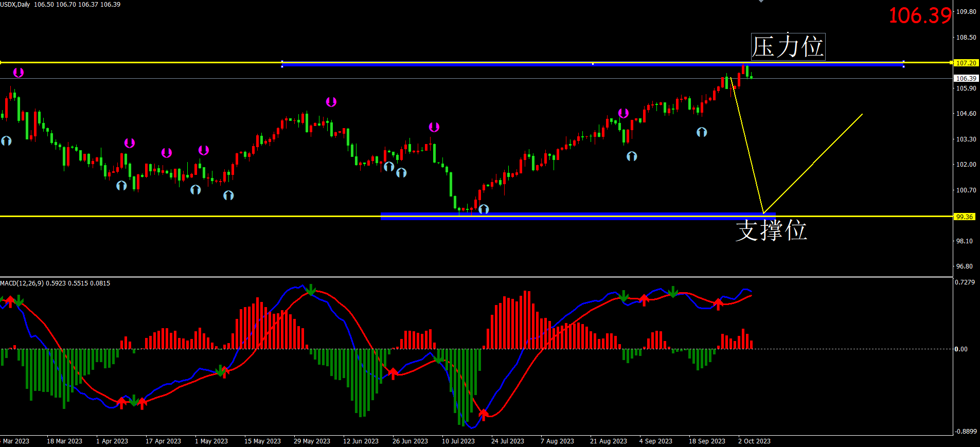This screenshot has height=447, width=980.
Task: Select the magenta sell arrow at chart's far left
Action: pyautogui.click(x=19, y=73)
